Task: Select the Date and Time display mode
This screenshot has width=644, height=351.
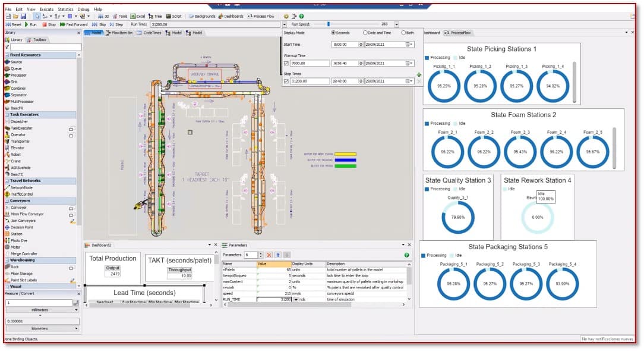Action: point(377,33)
